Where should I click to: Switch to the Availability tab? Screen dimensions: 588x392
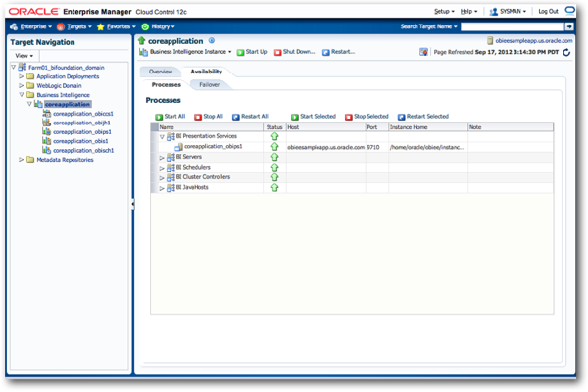pyautogui.click(x=206, y=72)
